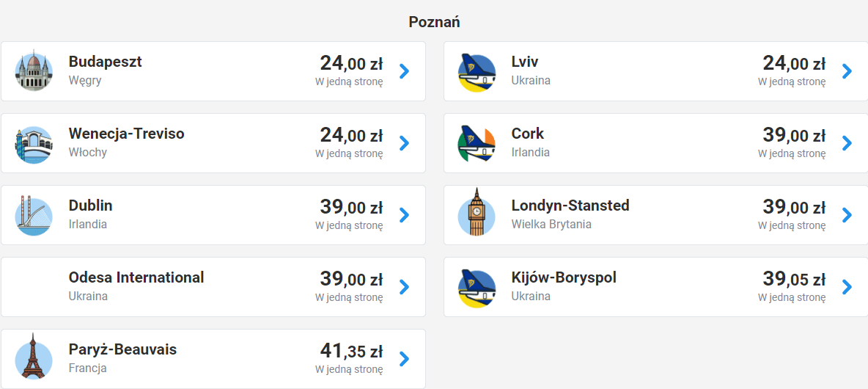Click the Cork Irish-flag plane icon
Viewport: 868px width, 389px height.
tap(477, 143)
